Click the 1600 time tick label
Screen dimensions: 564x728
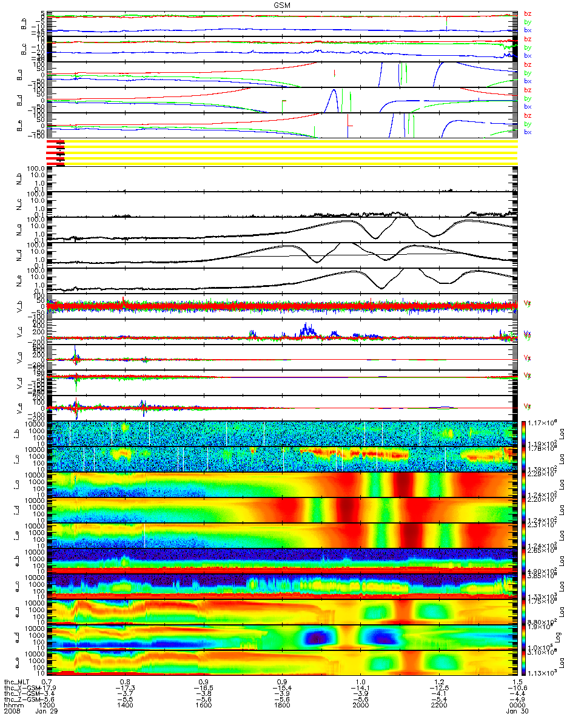[203, 706]
